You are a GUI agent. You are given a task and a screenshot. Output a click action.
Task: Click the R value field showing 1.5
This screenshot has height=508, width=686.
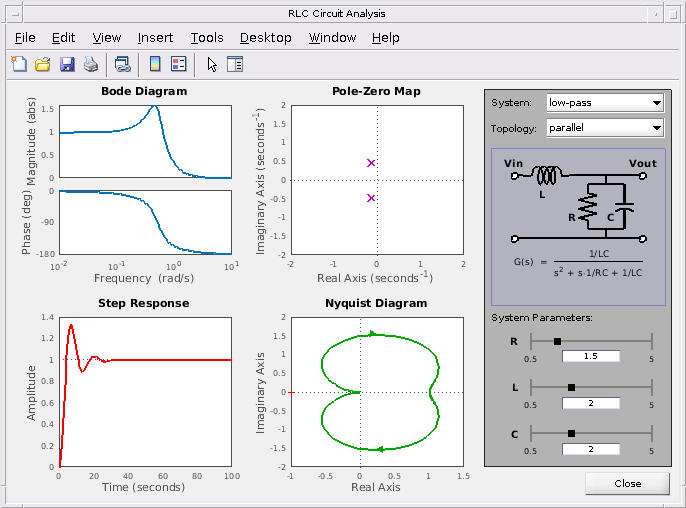pyautogui.click(x=591, y=356)
